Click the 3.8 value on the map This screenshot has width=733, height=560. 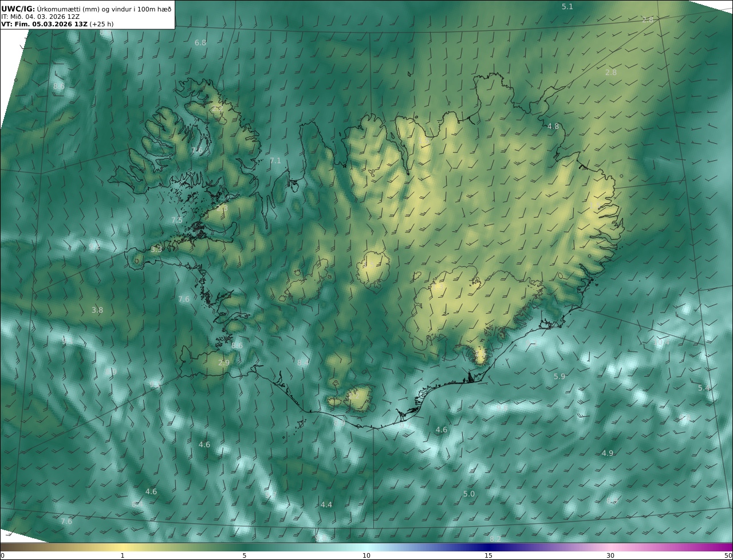click(x=97, y=310)
